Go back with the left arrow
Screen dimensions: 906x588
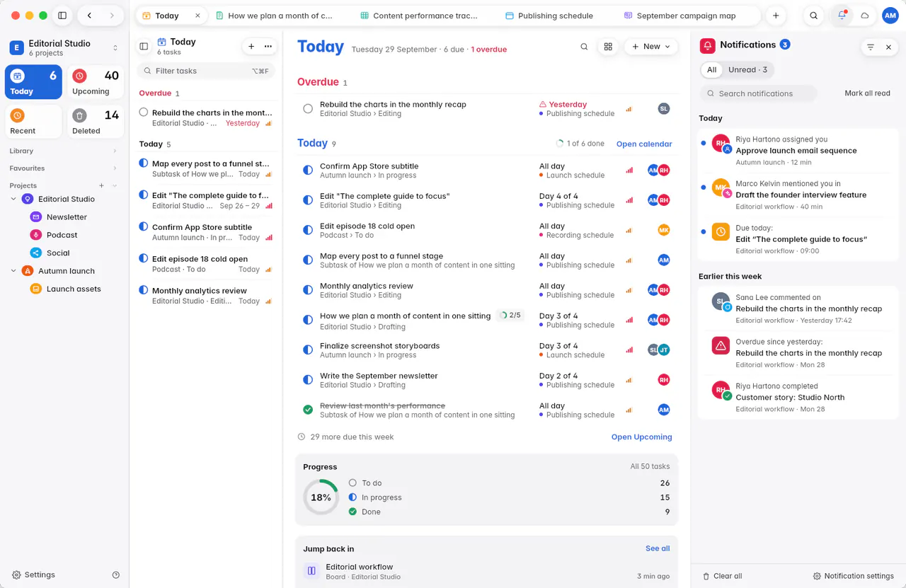89,16
